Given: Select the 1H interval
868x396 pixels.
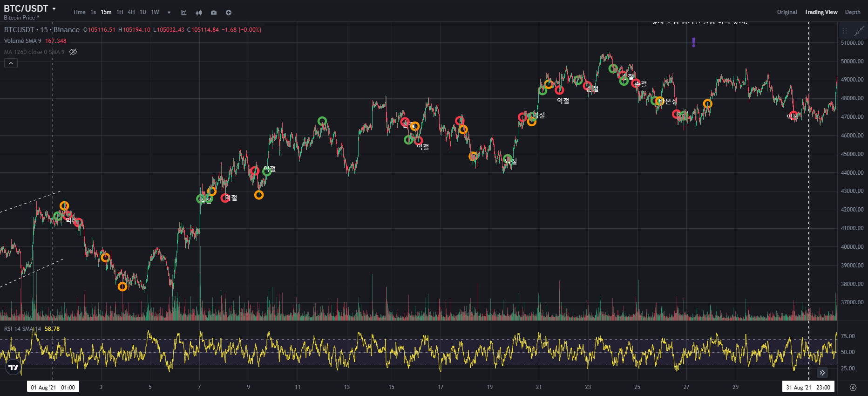Looking at the screenshot, I should tap(120, 12).
